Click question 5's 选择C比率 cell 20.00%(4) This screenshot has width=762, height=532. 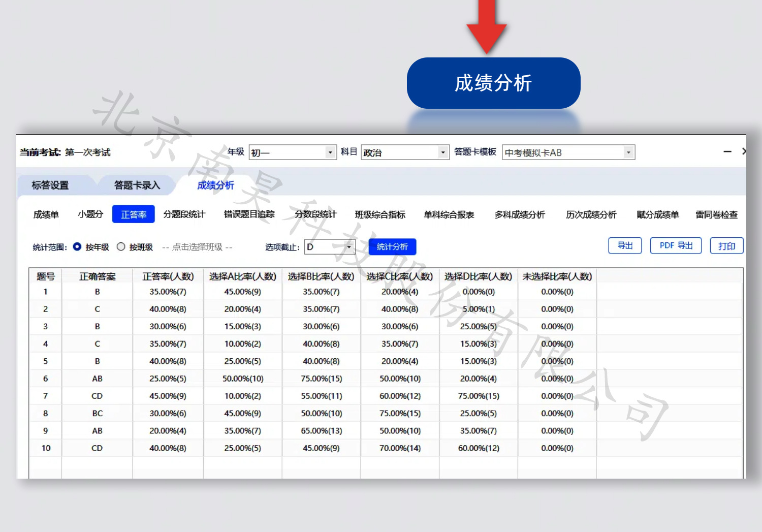coord(400,361)
